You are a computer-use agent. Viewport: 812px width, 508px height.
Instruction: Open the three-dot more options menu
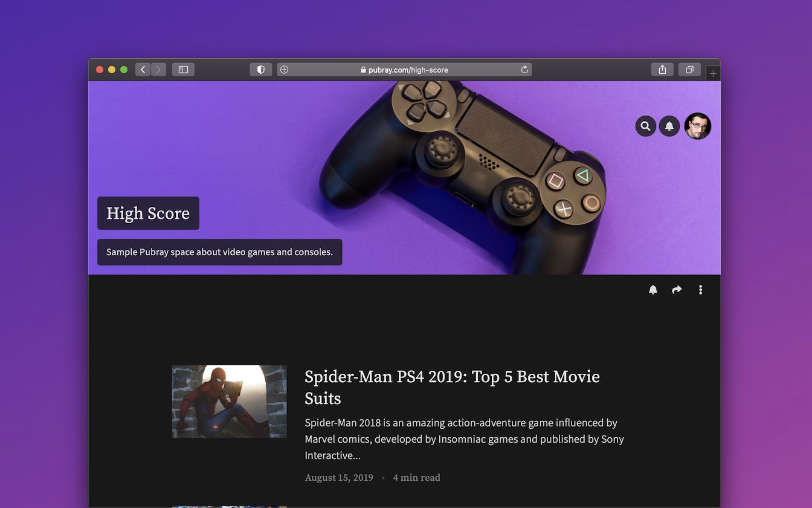tap(700, 290)
